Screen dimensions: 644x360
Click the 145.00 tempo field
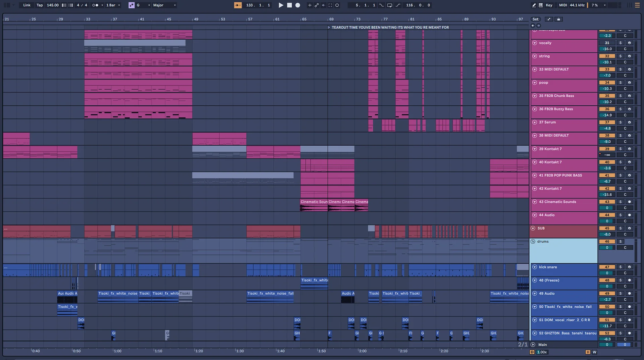pyautogui.click(x=53, y=5)
